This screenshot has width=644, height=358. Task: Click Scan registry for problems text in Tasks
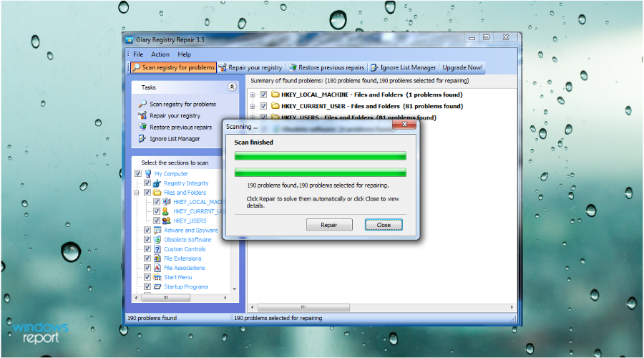[x=182, y=104]
